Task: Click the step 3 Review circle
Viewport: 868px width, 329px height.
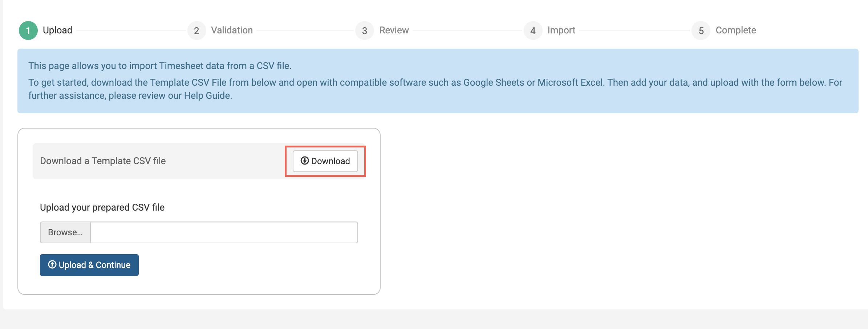Action: click(x=365, y=31)
